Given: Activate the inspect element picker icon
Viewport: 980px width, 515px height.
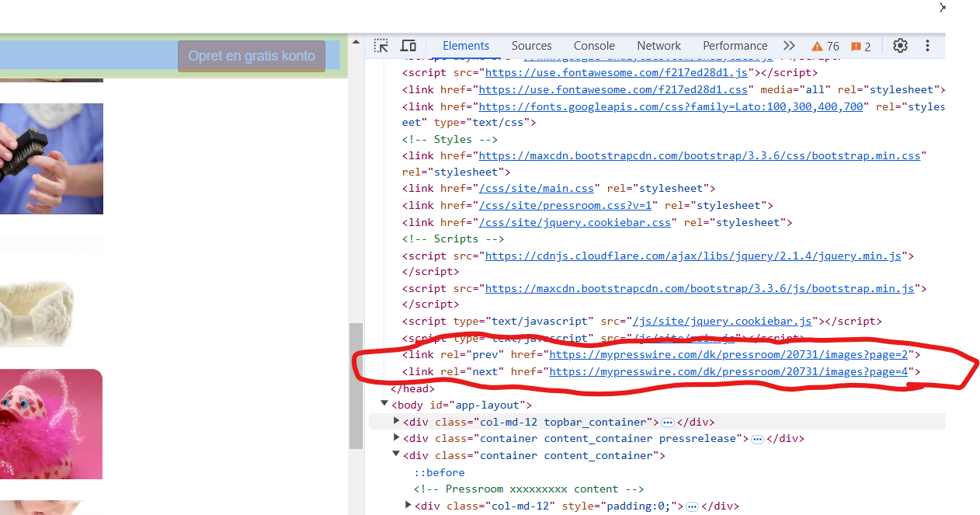Looking at the screenshot, I should pyautogui.click(x=381, y=46).
